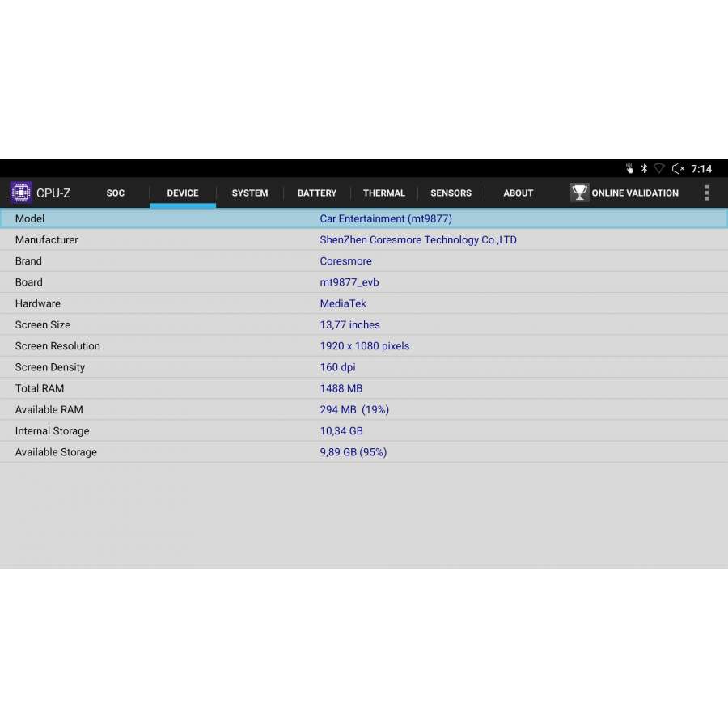Go to the BATTERY tab
Image resolution: width=728 pixels, height=728 pixels.
point(316,193)
